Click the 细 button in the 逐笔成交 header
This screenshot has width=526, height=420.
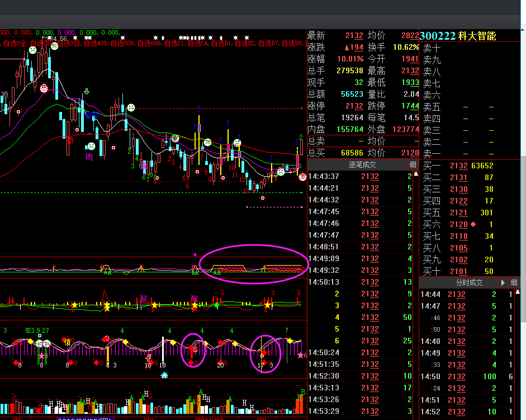(413, 165)
